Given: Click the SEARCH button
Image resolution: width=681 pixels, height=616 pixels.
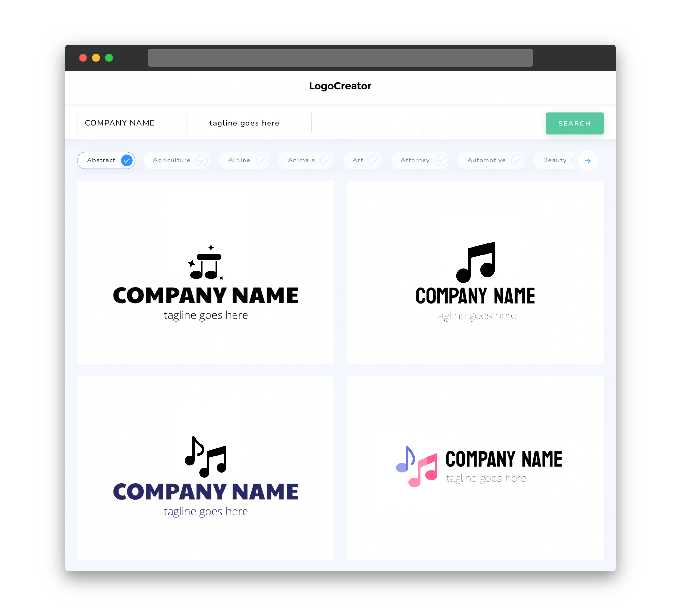Looking at the screenshot, I should pos(574,123).
